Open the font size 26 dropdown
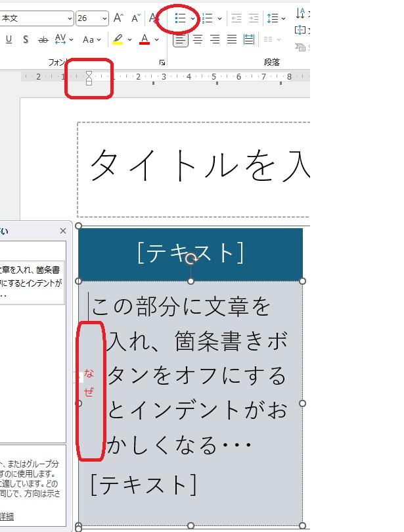 103,18
